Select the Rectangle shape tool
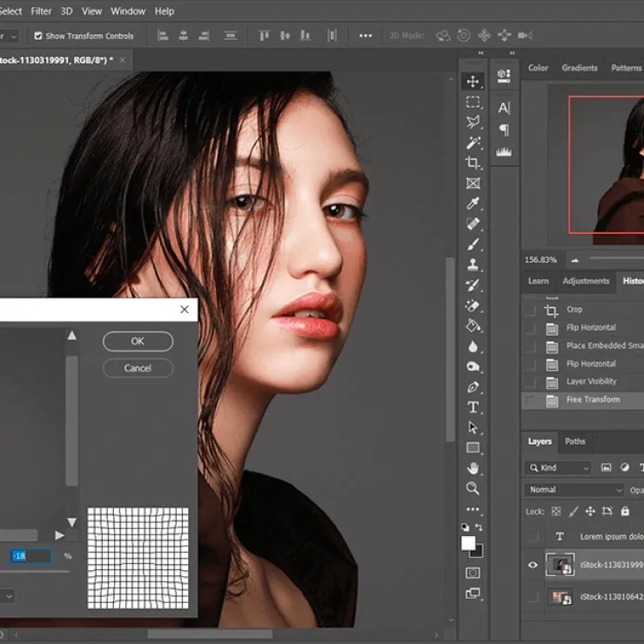This screenshot has height=644, width=644. click(x=473, y=447)
